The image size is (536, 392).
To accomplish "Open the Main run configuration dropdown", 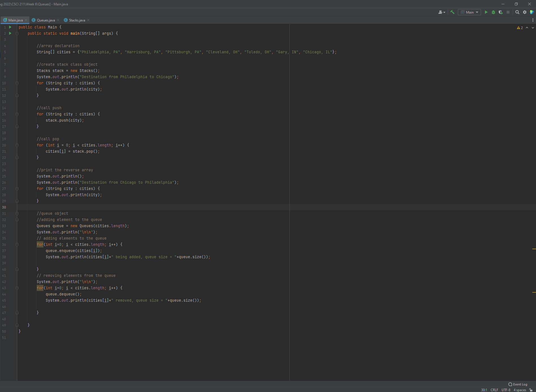I will point(470,12).
